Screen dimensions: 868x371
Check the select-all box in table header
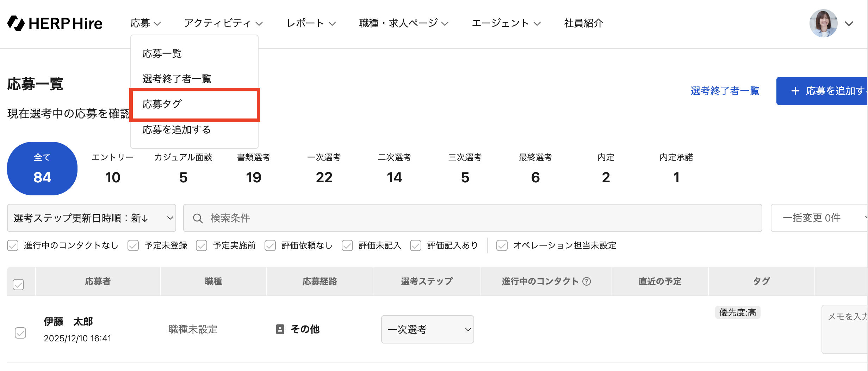click(x=18, y=284)
